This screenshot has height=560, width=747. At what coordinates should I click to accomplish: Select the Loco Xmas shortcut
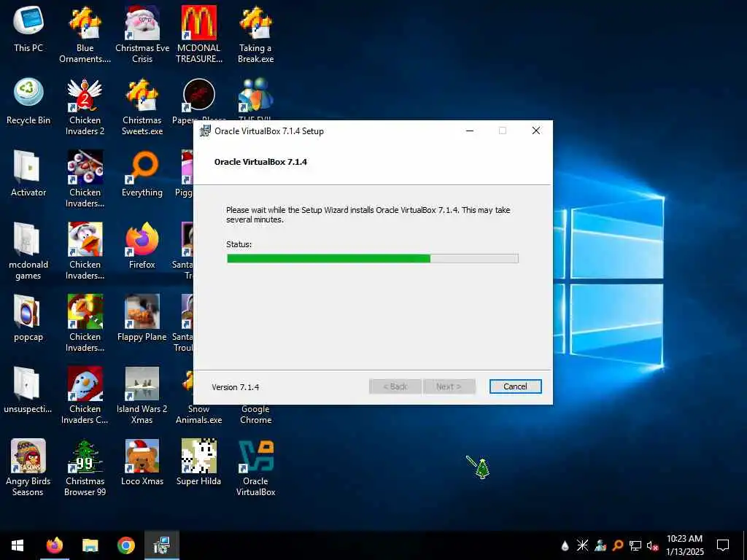pos(142,462)
